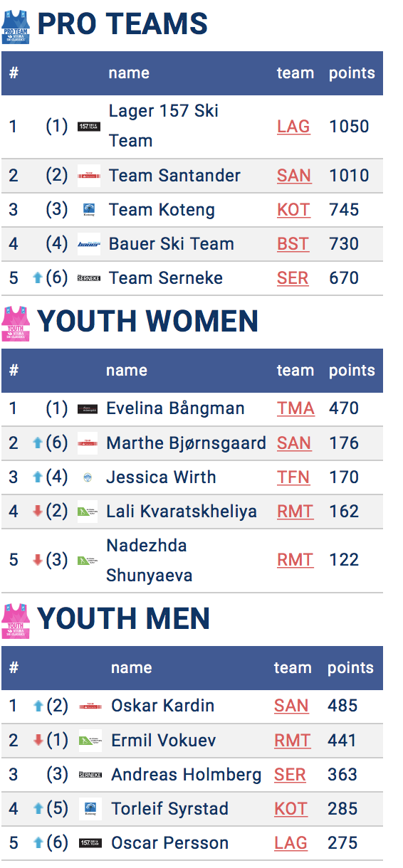
Task: Click the pink Youth Men bib icon
Action: click(x=16, y=621)
